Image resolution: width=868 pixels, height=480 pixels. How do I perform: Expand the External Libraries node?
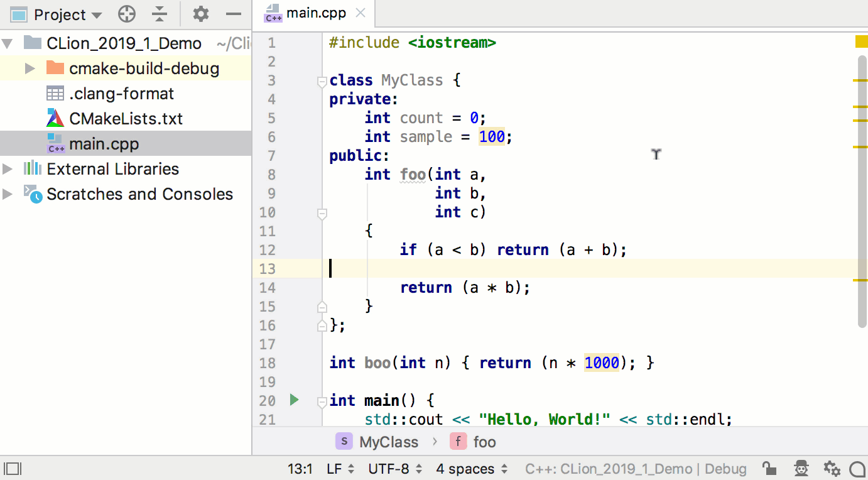click(8, 169)
